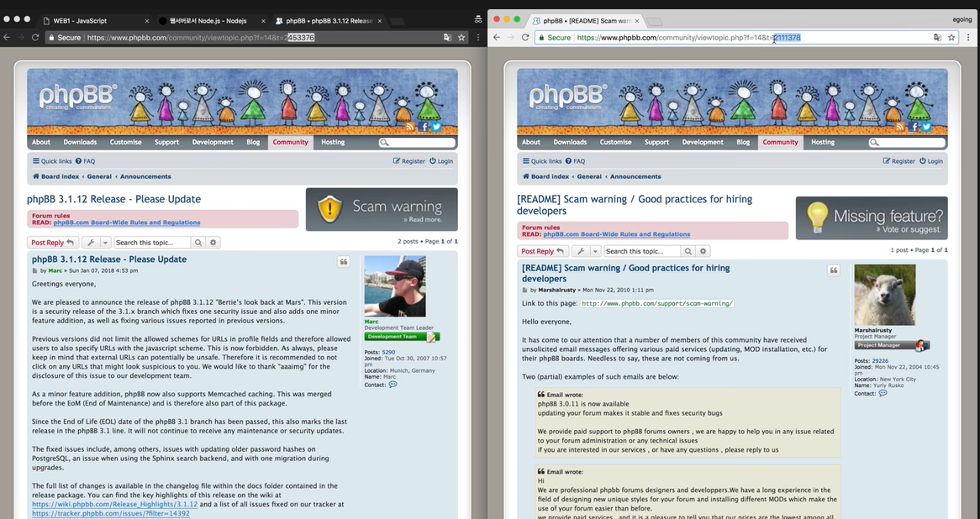Open Twitter icon in right window banner
This screenshot has width=980, height=519.
tap(926, 127)
